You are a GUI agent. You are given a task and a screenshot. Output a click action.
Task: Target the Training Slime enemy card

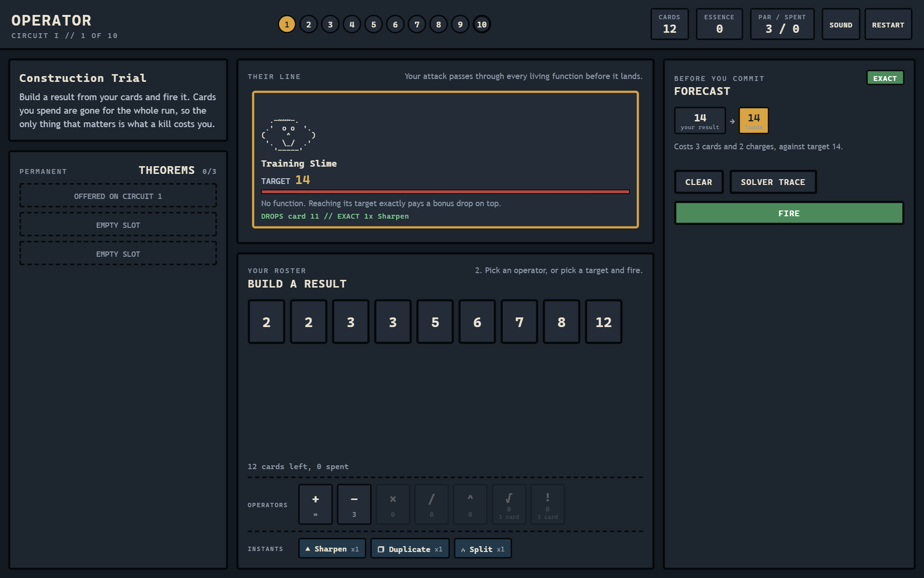point(445,159)
